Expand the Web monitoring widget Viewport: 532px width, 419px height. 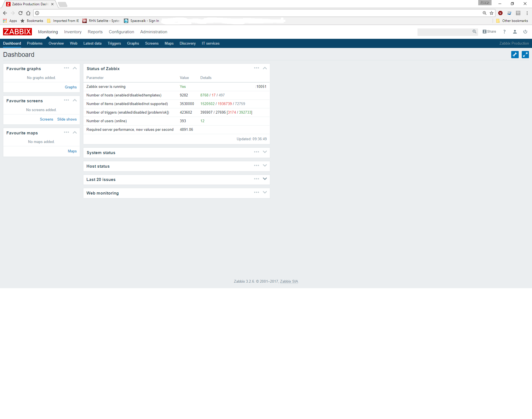click(265, 192)
